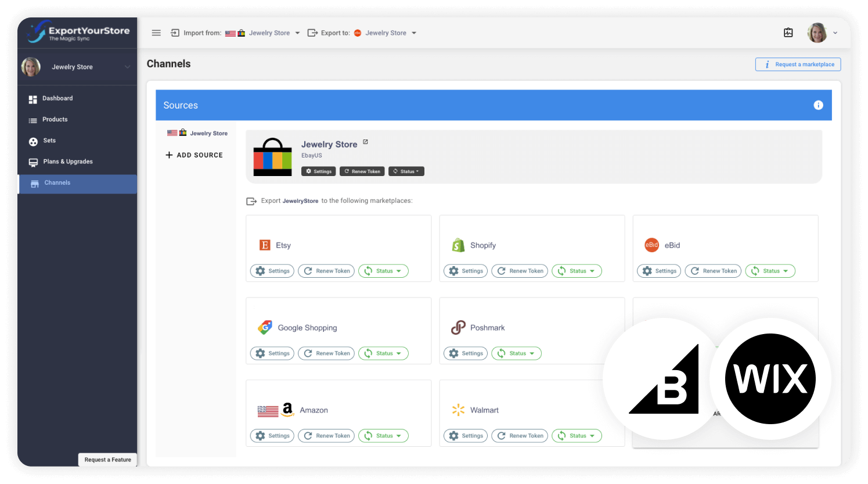Switch to the Channels section in the sidebar
The image size is (868, 484).
coord(57,183)
